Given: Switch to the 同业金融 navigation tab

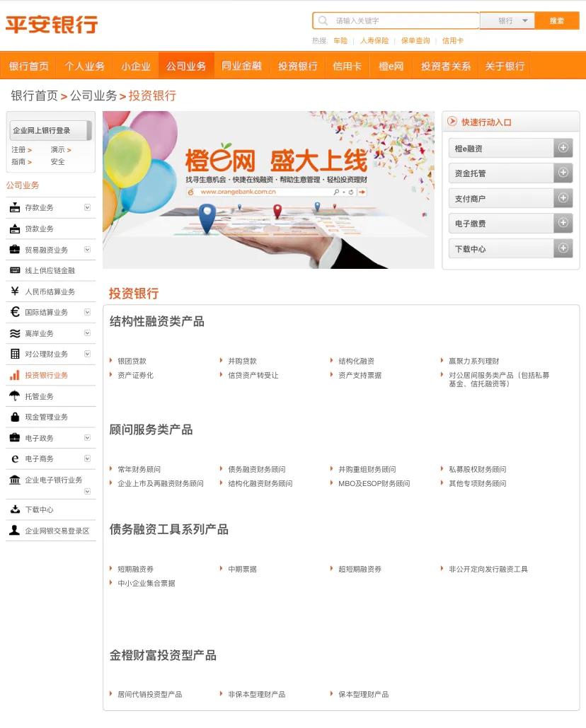Looking at the screenshot, I should (242, 65).
